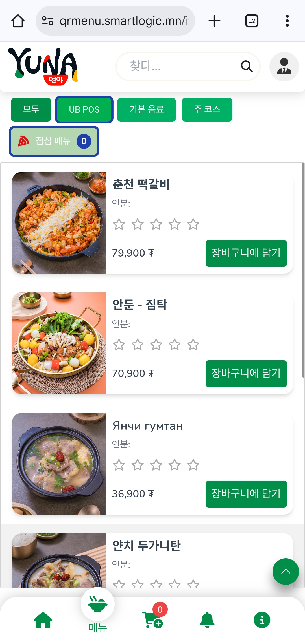Add 춘천 떡갈비 to the cart

[246, 253]
